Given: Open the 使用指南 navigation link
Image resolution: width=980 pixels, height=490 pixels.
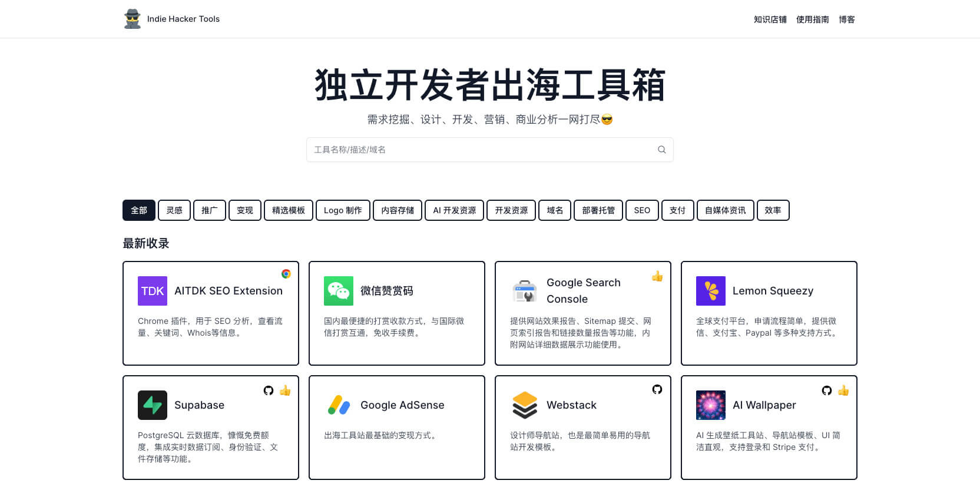Looking at the screenshot, I should [x=813, y=19].
